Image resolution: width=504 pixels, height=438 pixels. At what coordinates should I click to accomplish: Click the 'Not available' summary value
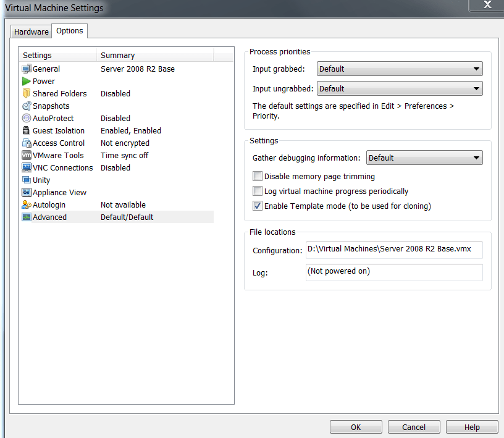(x=123, y=205)
